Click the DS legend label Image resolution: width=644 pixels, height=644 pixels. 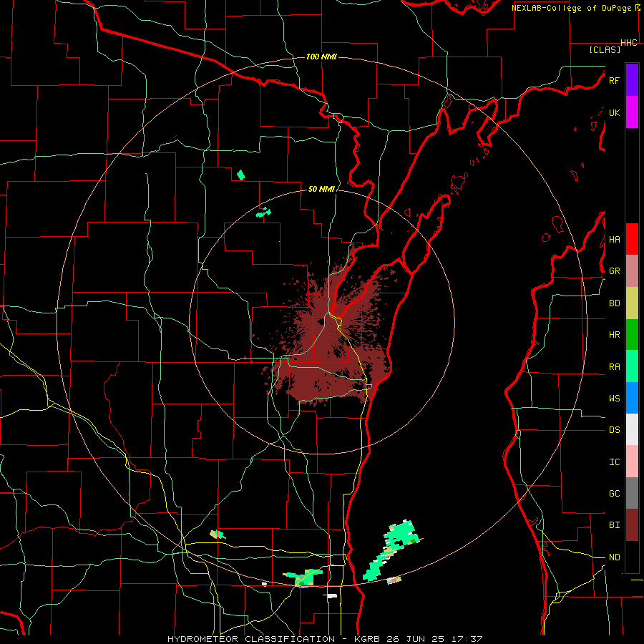(x=614, y=430)
